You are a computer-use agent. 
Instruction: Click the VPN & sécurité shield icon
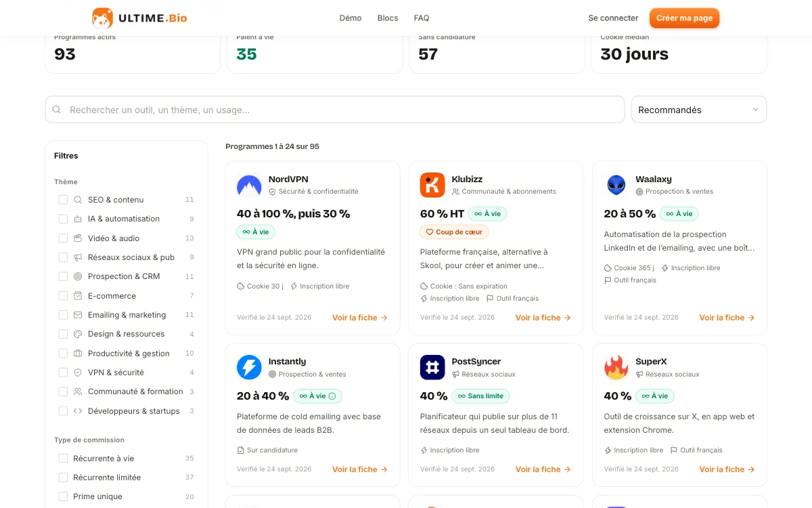tap(78, 373)
